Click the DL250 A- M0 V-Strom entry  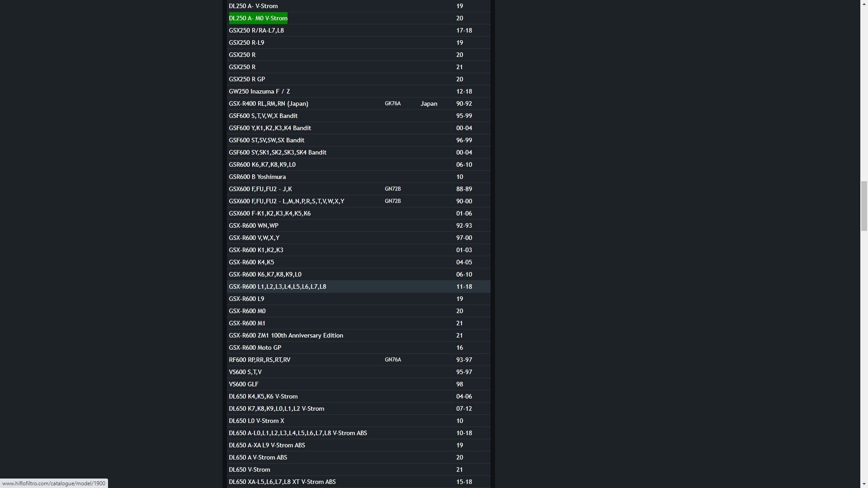point(258,18)
